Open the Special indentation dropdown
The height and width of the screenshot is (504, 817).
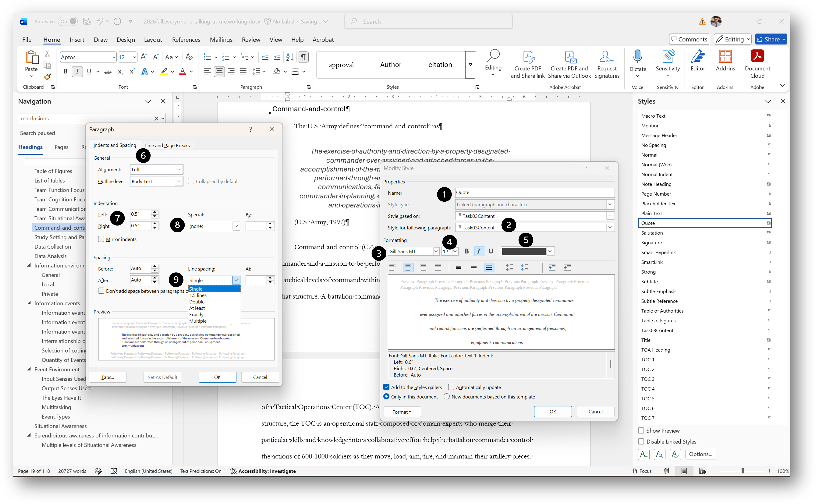tap(236, 226)
